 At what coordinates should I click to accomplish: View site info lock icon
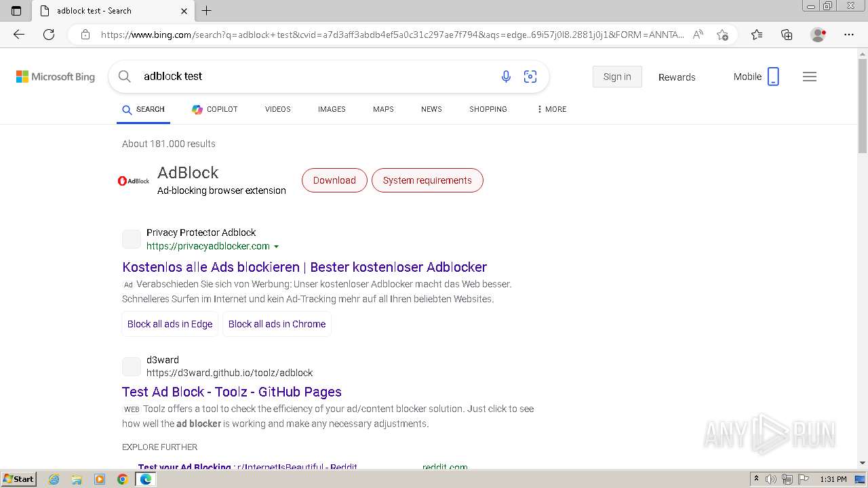[85, 35]
